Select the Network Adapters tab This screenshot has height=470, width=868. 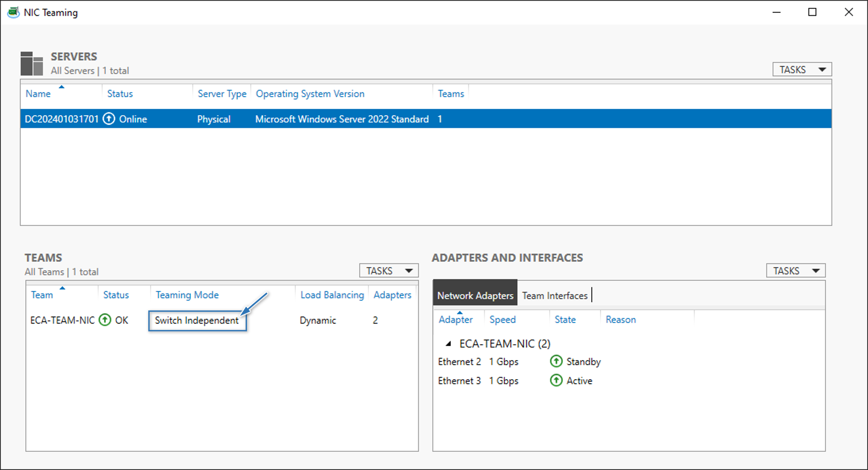(475, 296)
